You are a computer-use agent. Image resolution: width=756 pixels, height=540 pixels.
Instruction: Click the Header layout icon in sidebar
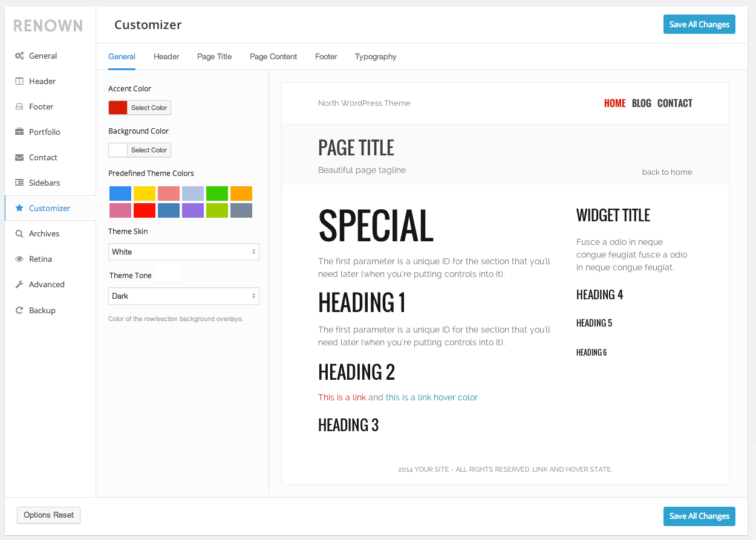point(19,81)
